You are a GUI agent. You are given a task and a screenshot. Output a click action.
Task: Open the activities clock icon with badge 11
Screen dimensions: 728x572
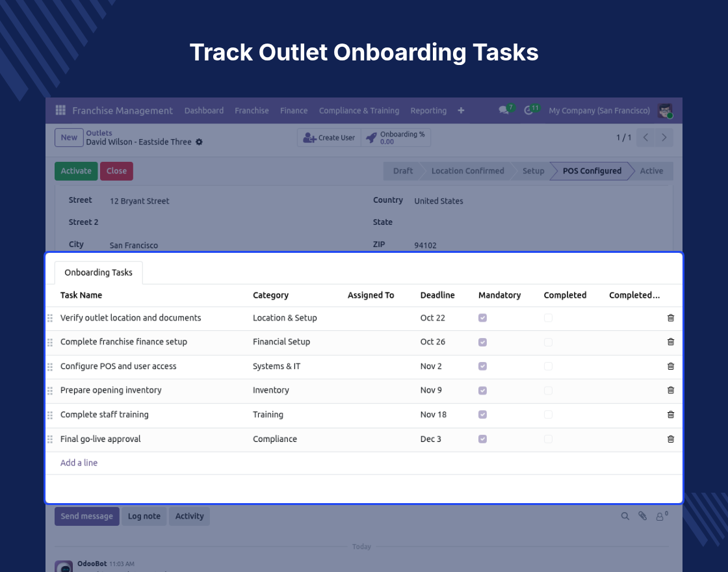click(528, 110)
